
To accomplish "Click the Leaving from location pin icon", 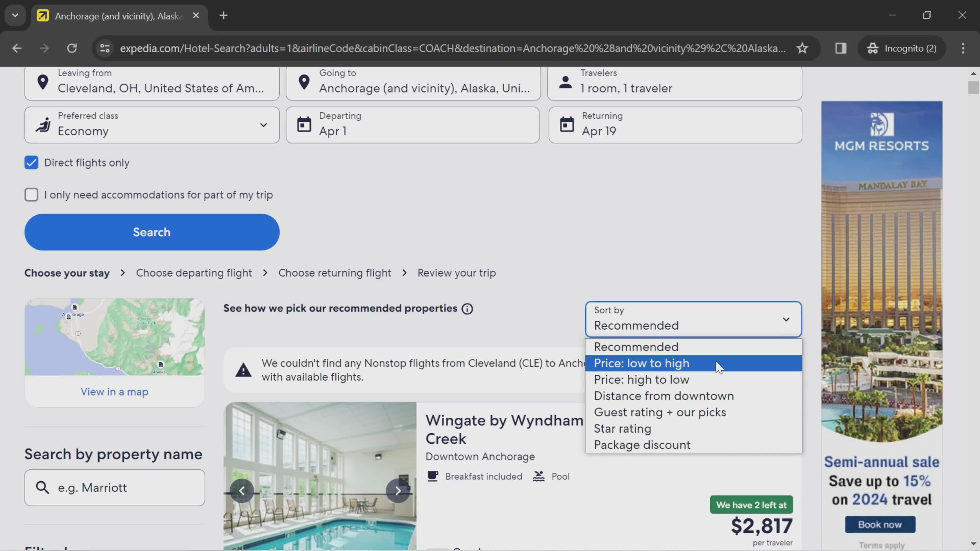I will [43, 82].
